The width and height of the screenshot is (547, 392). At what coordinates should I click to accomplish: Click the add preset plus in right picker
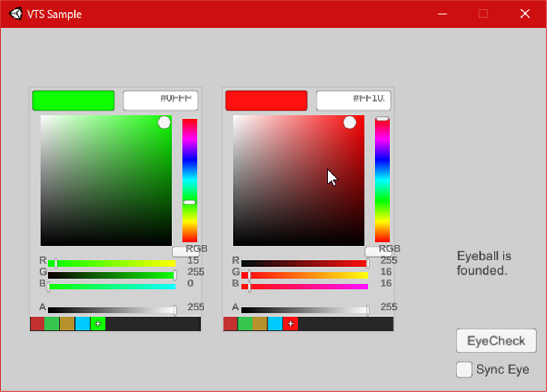tap(291, 324)
